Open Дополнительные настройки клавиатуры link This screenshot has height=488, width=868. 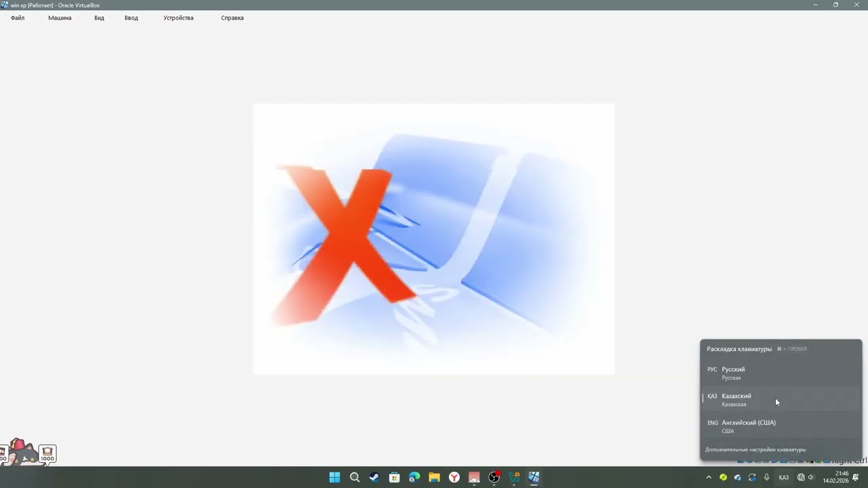(755, 449)
